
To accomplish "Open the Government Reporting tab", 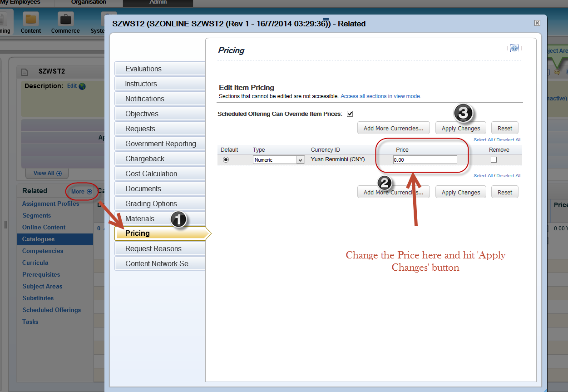I will pyautogui.click(x=160, y=144).
